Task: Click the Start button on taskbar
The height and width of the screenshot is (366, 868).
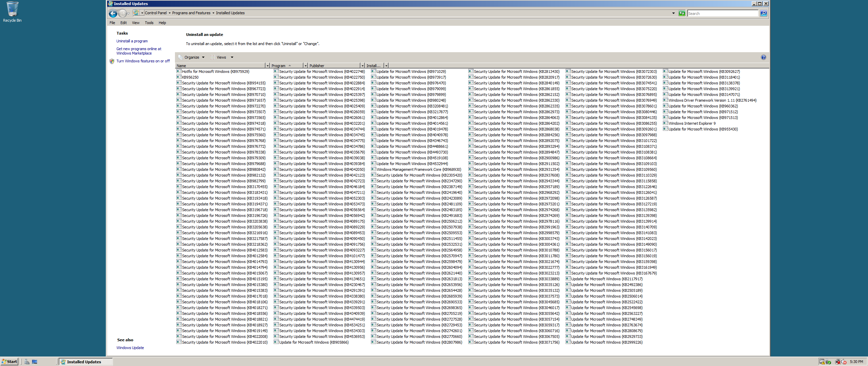Action: click(x=9, y=362)
